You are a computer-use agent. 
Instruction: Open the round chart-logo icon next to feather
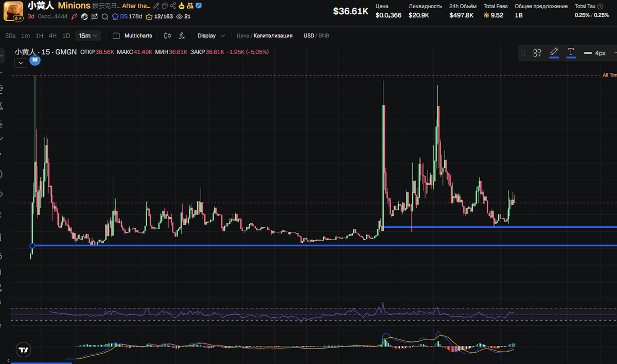click(x=84, y=16)
